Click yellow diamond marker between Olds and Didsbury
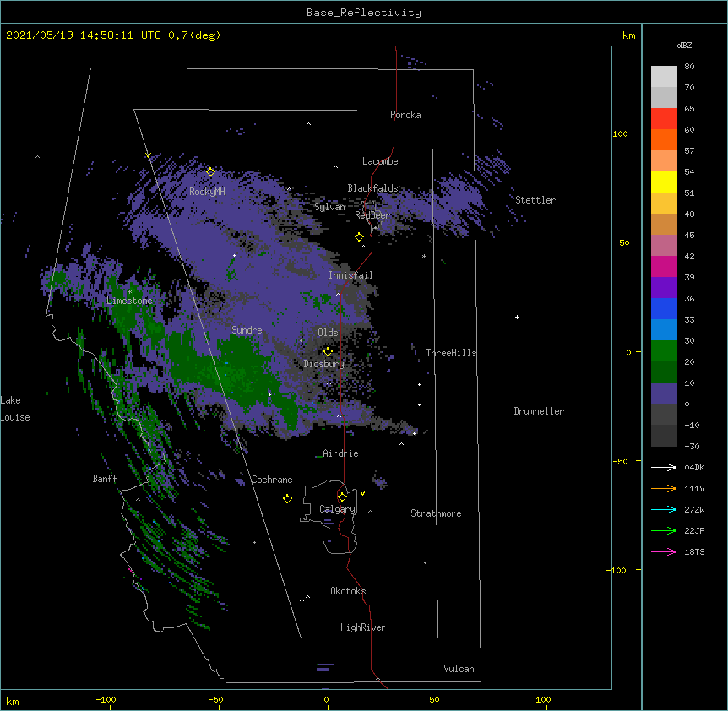 click(x=328, y=351)
